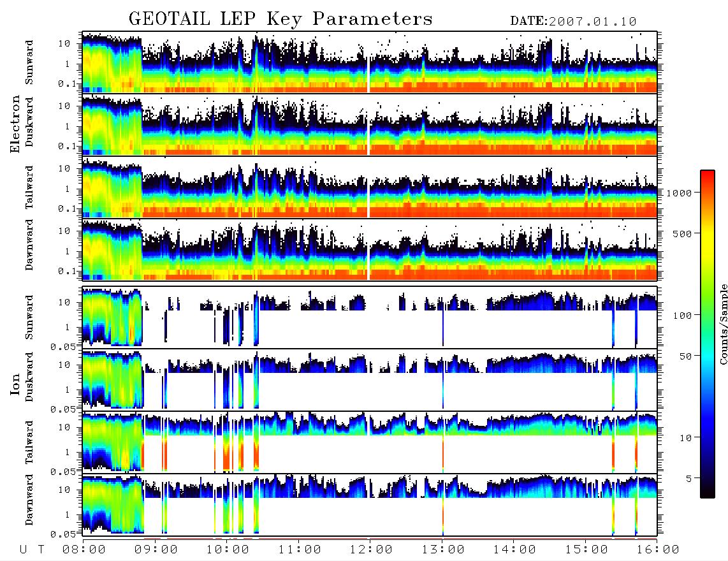Click the Ion 'Duskward' panel label

click(29, 377)
